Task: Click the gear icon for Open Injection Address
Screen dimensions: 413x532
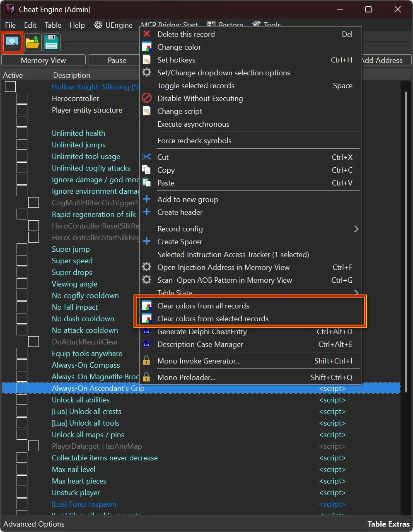Action: coord(147,267)
